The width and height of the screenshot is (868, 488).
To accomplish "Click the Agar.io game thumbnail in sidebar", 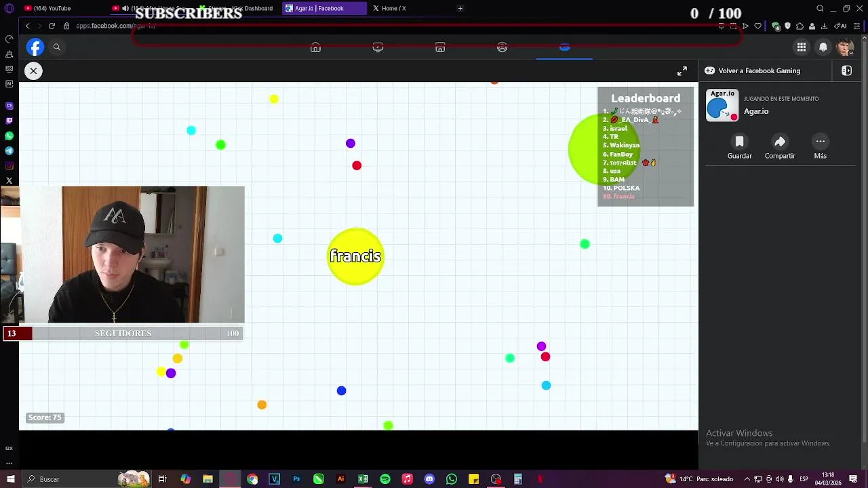I will [x=722, y=105].
